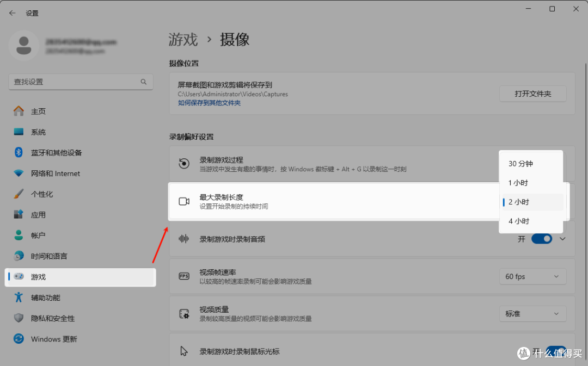This screenshot has height=366, width=588.
Task: Click the 视频质量 gear-film icon
Action: click(x=184, y=314)
